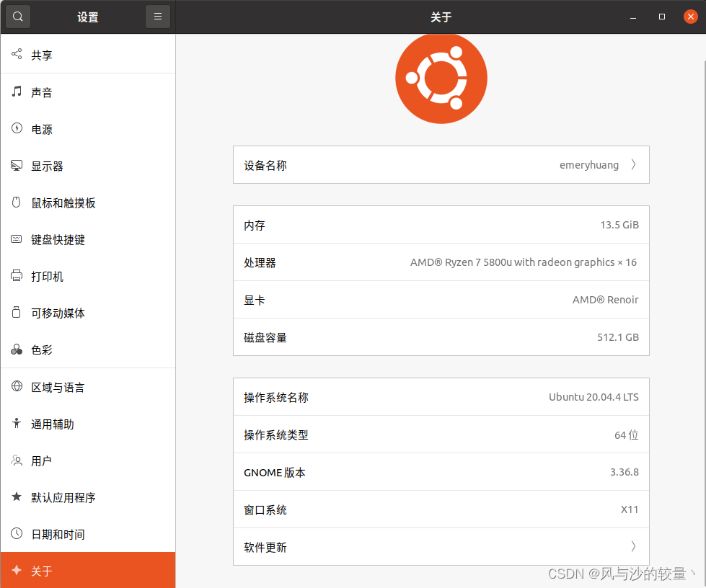Image resolution: width=706 pixels, height=588 pixels.
Task: Click the 设置 header title
Action: tap(88, 17)
